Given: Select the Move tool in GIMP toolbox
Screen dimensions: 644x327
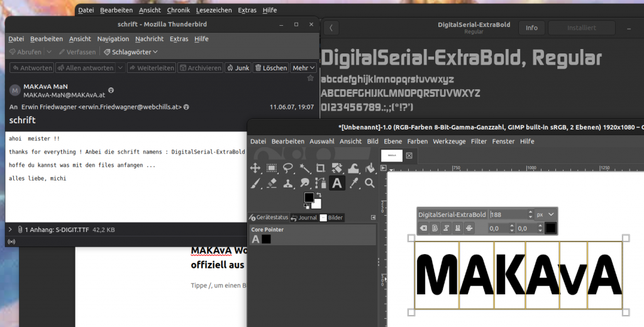Looking at the screenshot, I should 255,168.
